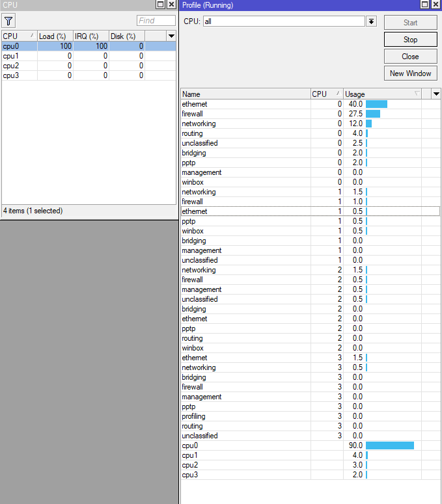The height and width of the screenshot is (504, 442).
Task: Expand Profile table column chooser dropdown
Action: tap(436, 94)
